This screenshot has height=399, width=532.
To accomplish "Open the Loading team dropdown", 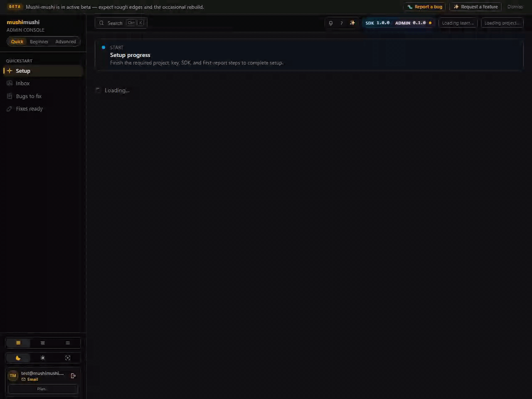I will (458, 23).
